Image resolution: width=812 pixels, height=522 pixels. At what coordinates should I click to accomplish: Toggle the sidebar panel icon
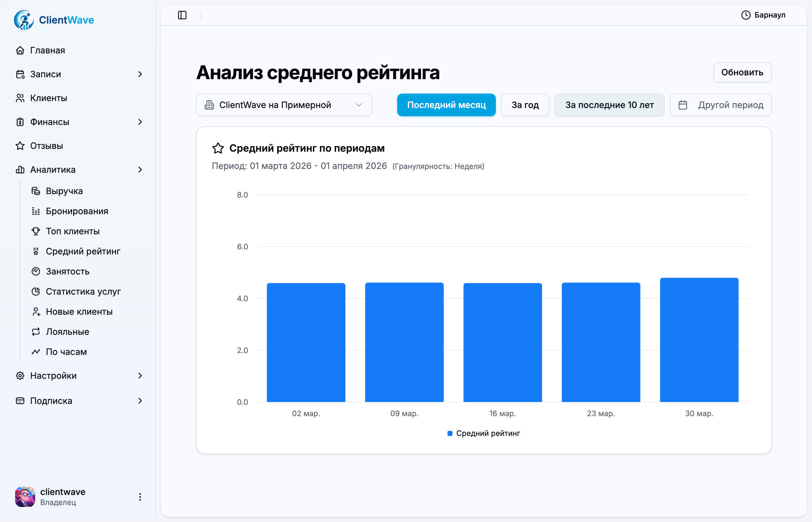pyautogui.click(x=182, y=15)
